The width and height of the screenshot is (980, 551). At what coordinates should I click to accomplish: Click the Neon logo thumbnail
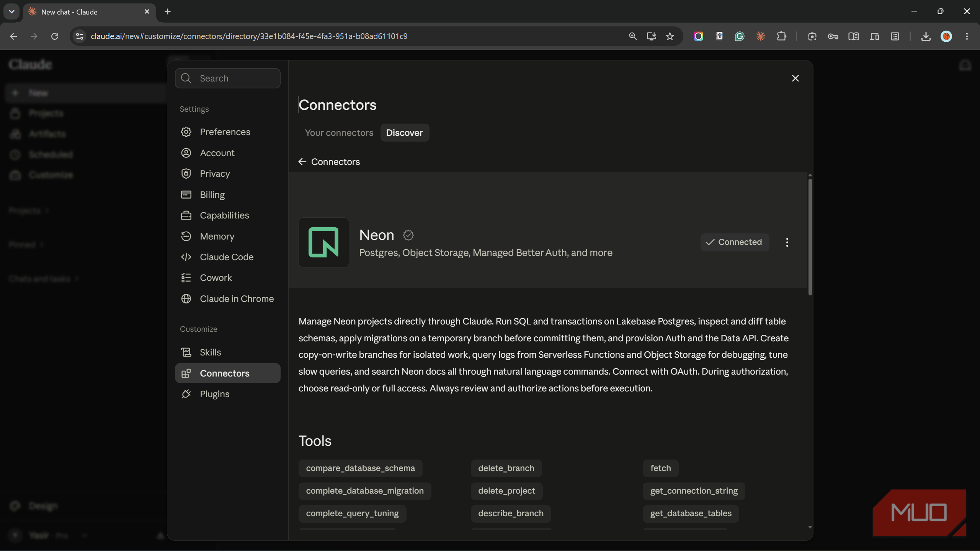pos(323,242)
